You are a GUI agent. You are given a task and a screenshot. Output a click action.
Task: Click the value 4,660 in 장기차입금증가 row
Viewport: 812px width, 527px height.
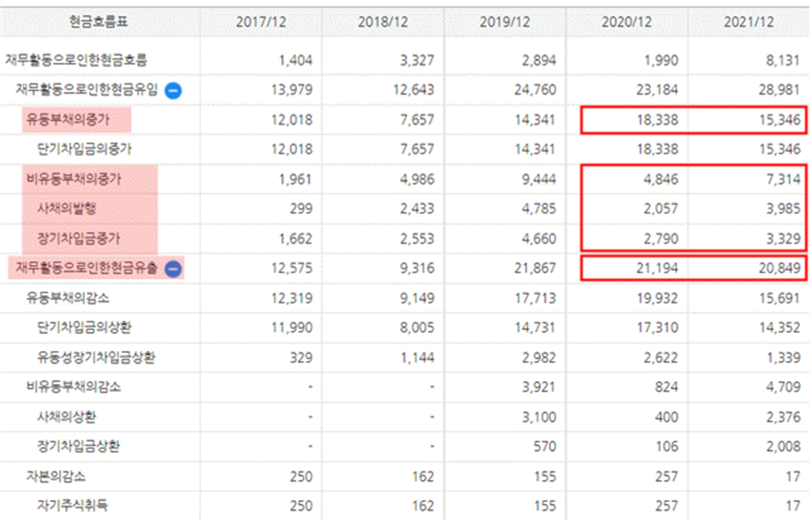[539, 239]
